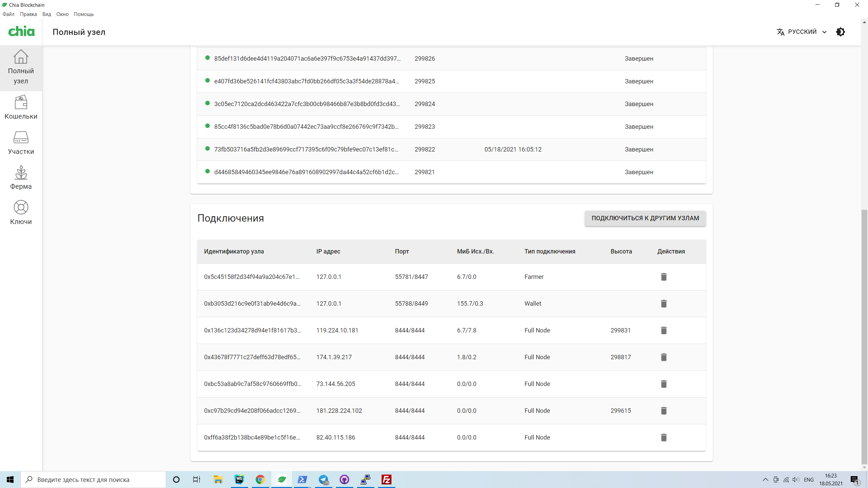Image resolution: width=868 pixels, height=488 pixels.
Task: Remove the Wallet connection with trash icon
Action: pyautogui.click(x=664, y=304)
